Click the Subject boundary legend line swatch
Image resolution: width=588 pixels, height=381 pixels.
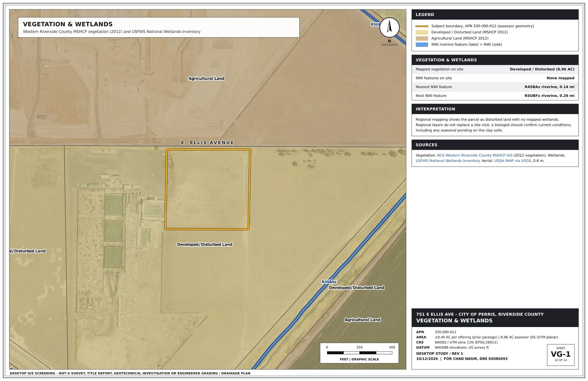point(422,26)
